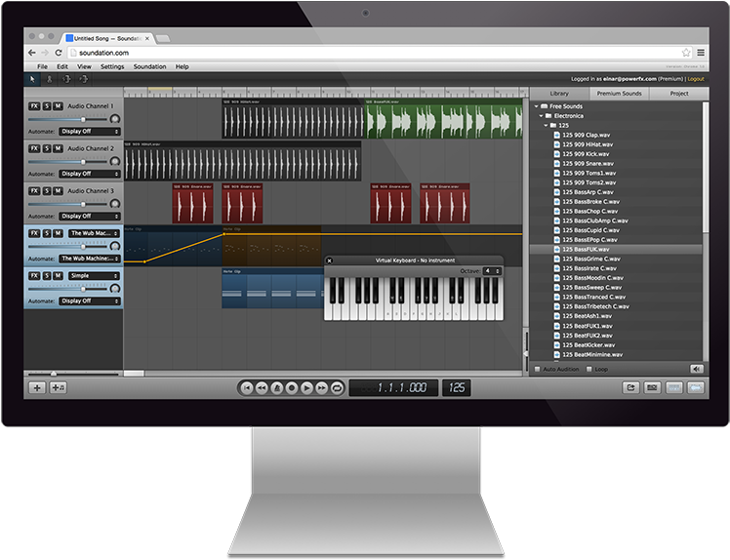Reload the page in the browser
730x560 pixels.
pyautogui.click(x=59, y=53)
